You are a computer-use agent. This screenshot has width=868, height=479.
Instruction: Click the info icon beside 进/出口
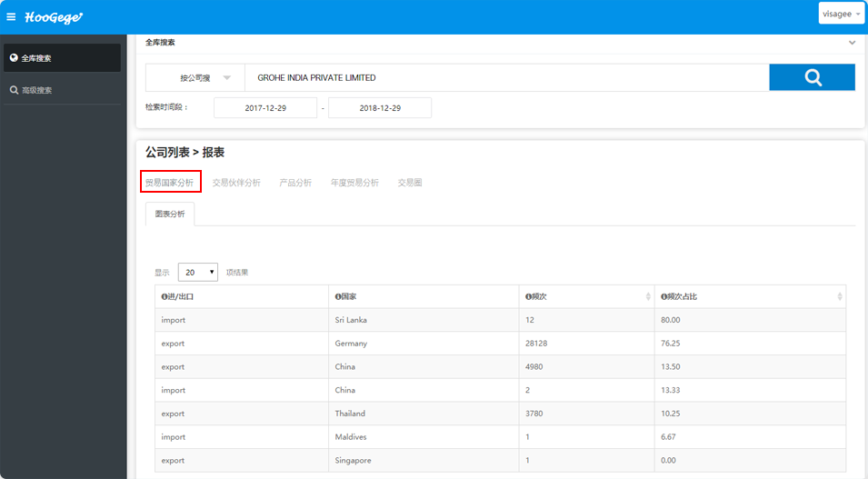pos(164,297)
